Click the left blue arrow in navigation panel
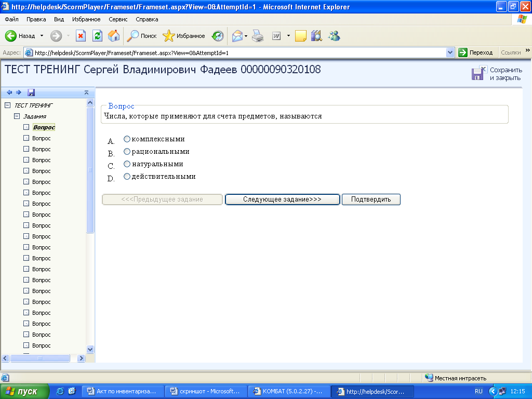Image resolution: width=532 pixels, height=399 pixels. click(9, 92)
